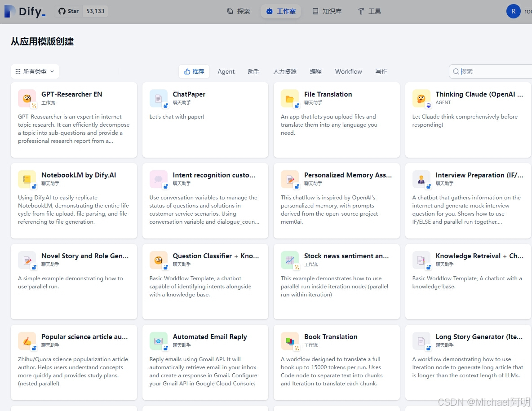
Task: Select the 助手 category tab
Action: click(x=254, y=71)
